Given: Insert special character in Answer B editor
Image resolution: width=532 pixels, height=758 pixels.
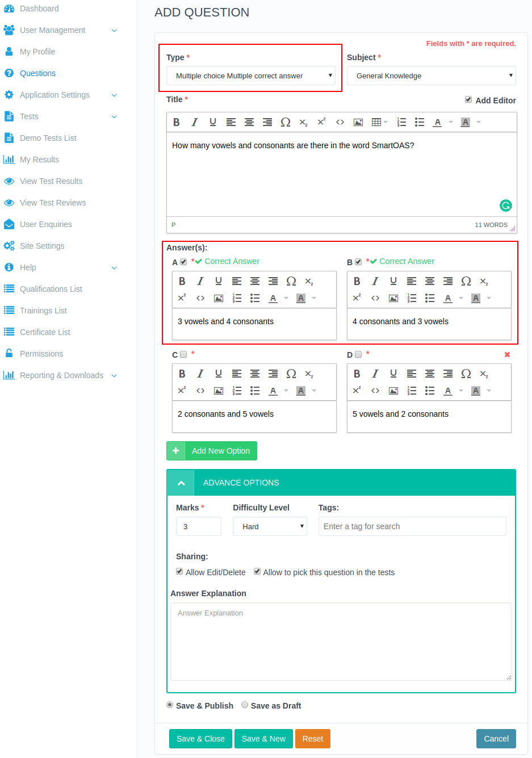Looking at the screenshot, I should (466, 281).
